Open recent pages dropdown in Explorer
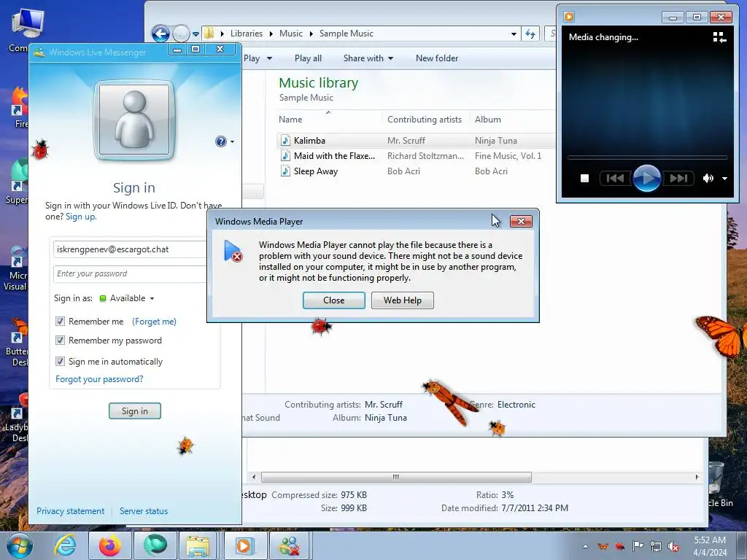Image resolution: width=747 pixels, height=560 pixels. (196, 34)
